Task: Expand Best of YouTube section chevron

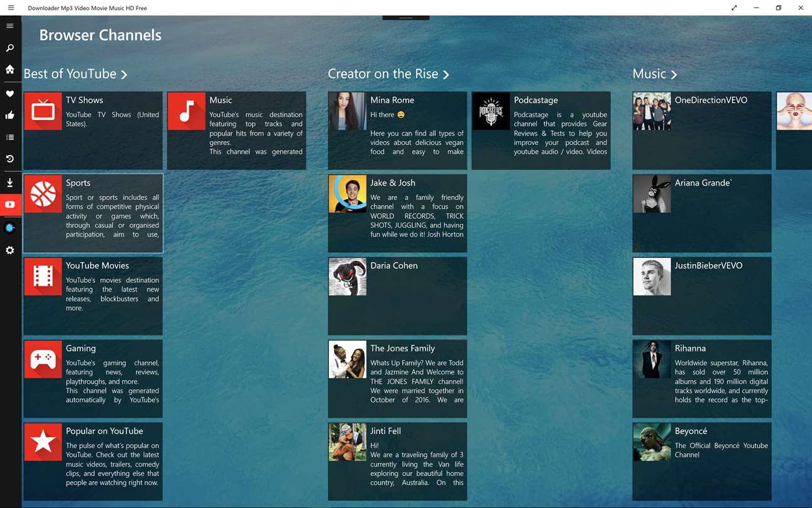Action: [124, 75]
